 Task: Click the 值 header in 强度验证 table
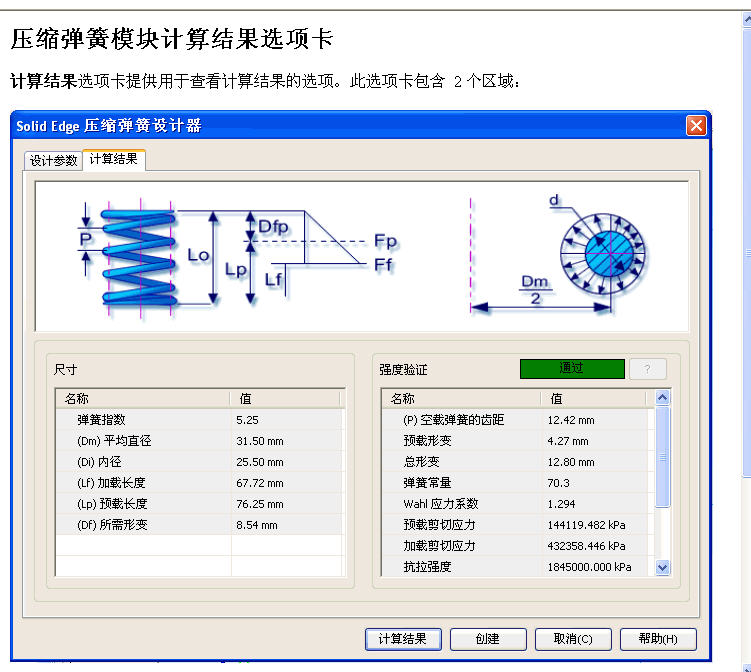click(594, 399)
